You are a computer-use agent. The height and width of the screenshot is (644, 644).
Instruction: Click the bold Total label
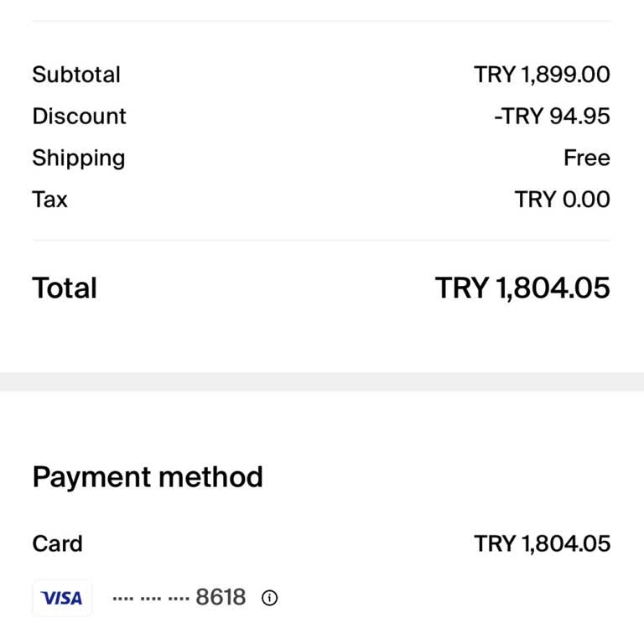point(65,288)
